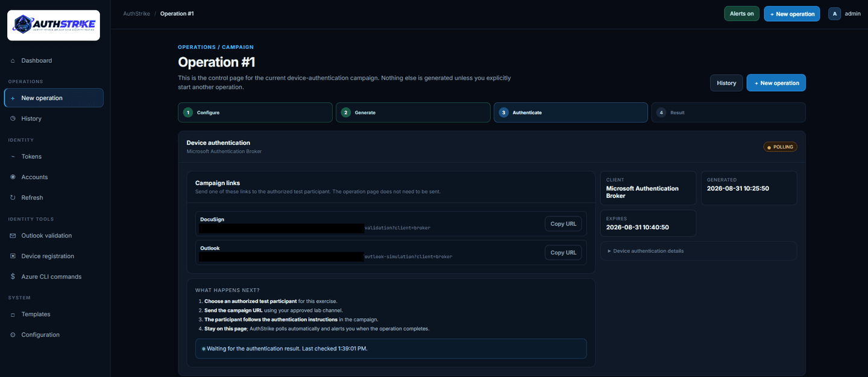This screenshot has height=377, width=868.
Task: Click the OPERATIONS / CAMPAIGN breadcrumb text
Action: tap(216, 47)
